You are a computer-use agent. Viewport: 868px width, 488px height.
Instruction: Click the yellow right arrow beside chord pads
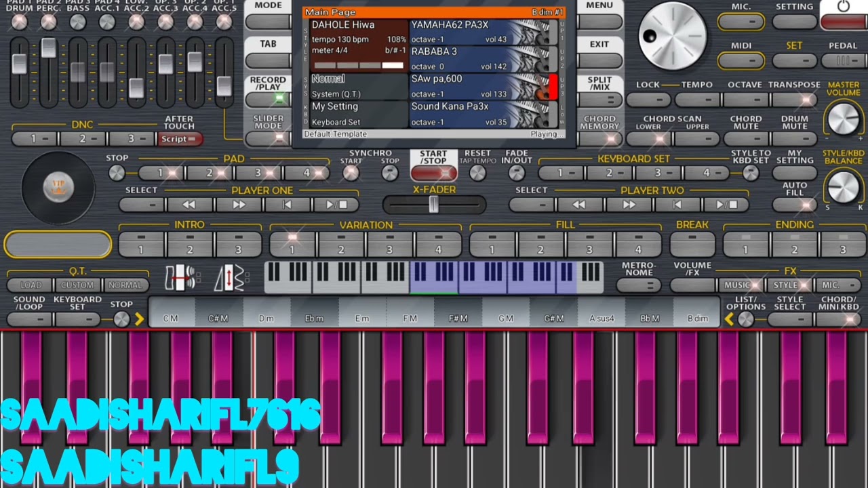[139, 319]
